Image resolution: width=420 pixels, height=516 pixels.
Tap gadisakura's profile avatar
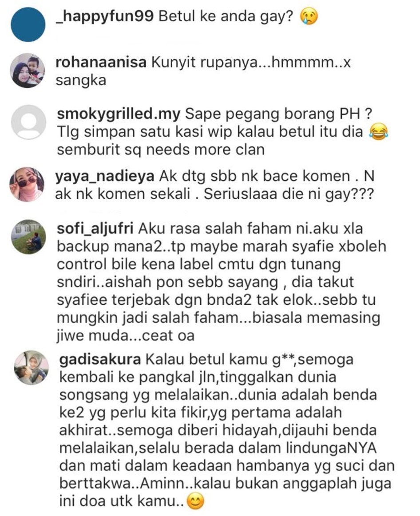click(x=31, y=367)
